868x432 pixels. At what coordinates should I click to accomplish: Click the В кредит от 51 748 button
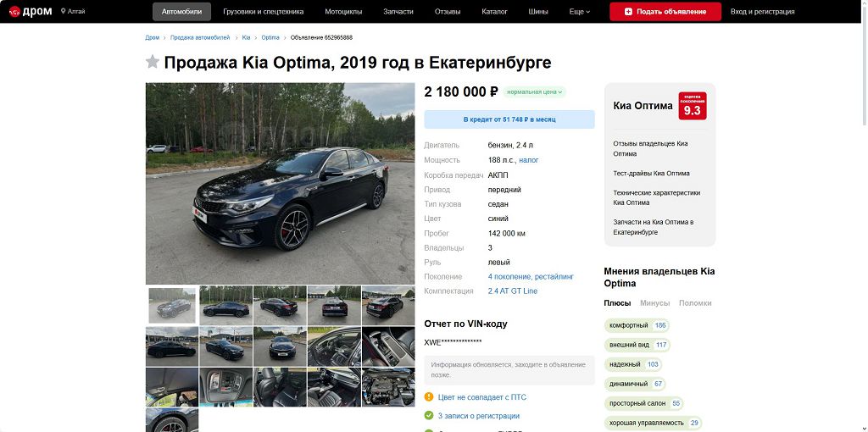point(509,119)
